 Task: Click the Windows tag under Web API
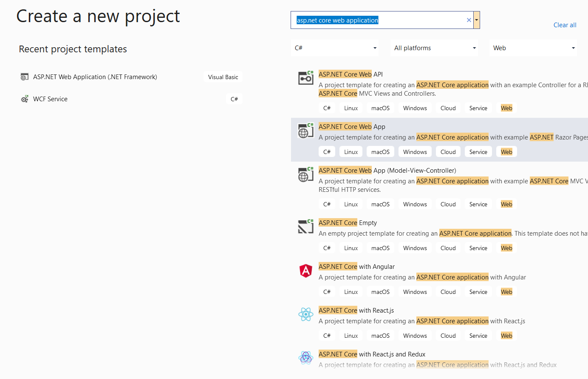point(415,108)
